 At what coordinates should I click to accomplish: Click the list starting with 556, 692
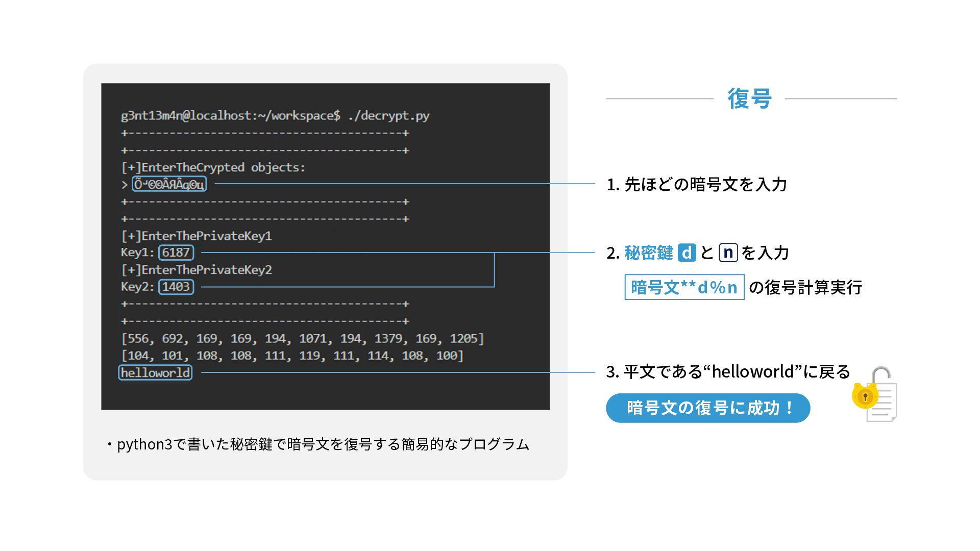[x=303, y=338]
